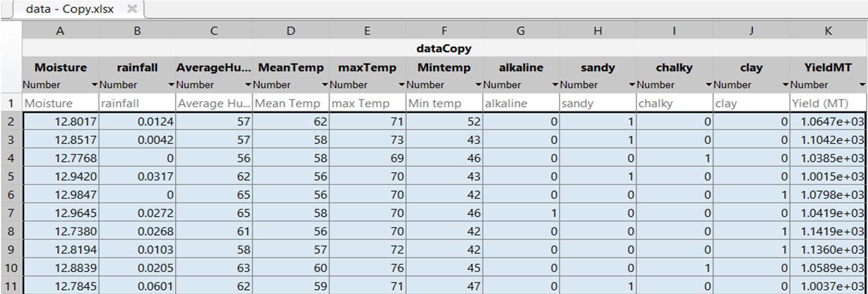Select column header K
Viewport: 868px width, 294px height.
point(828,31)
